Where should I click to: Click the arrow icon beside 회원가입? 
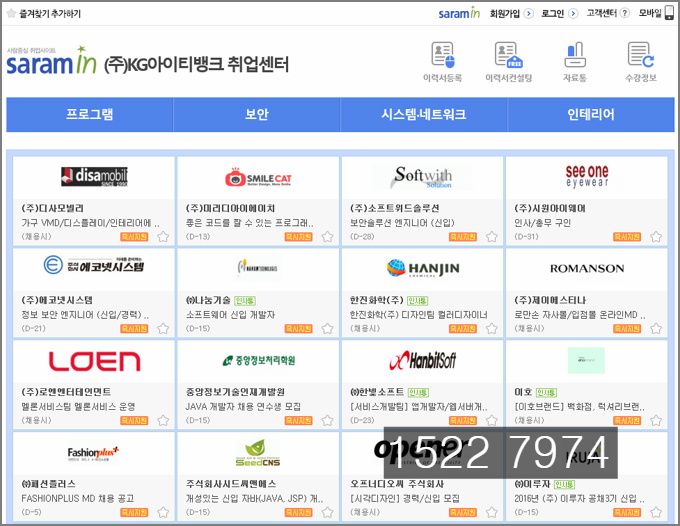click(x=529, y=13)
